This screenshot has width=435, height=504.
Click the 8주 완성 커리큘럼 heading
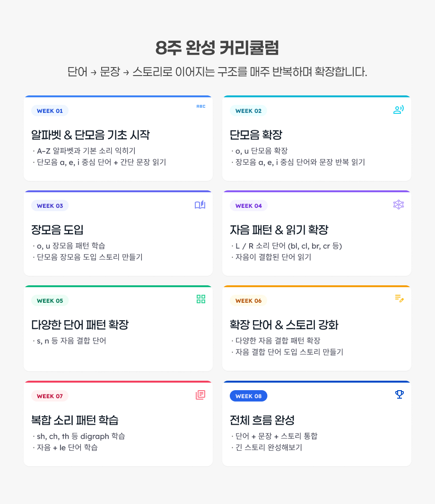pos(217,48)
